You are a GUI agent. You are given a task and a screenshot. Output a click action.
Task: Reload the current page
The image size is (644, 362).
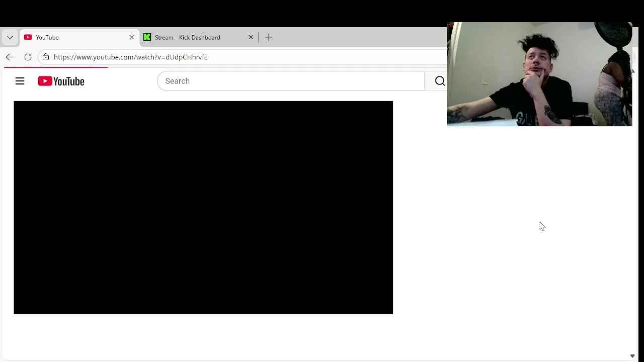click(x=28, y=57)
